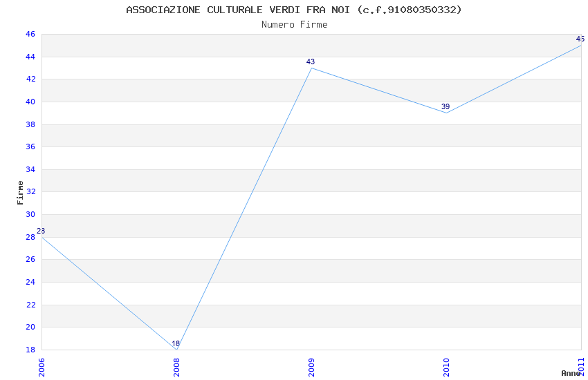Select the data label 28 at 2006

click(41, 231)
